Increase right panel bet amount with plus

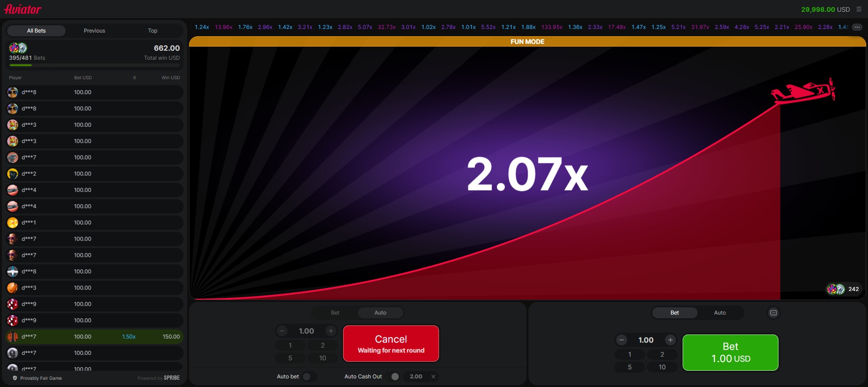670,340
